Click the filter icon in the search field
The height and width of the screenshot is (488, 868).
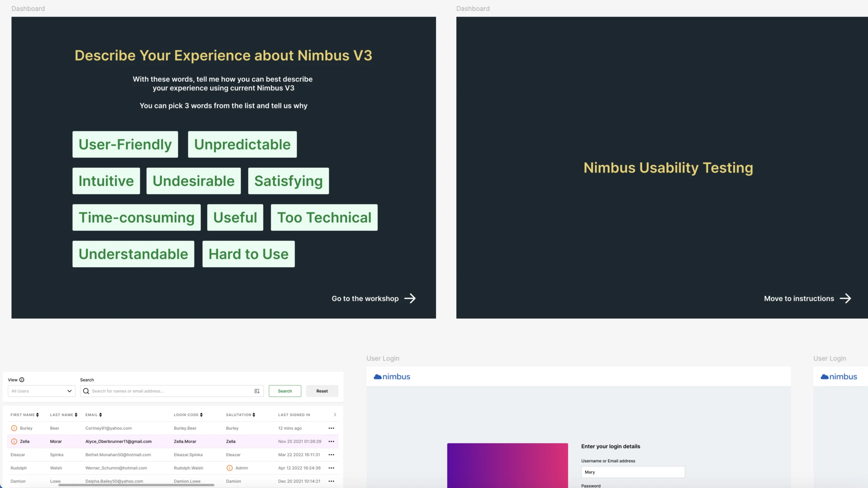(257, 391)
